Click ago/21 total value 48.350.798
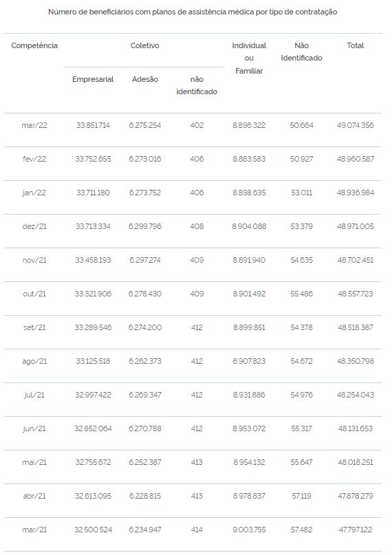Viewport: 392px width, 555px height. 355,361
